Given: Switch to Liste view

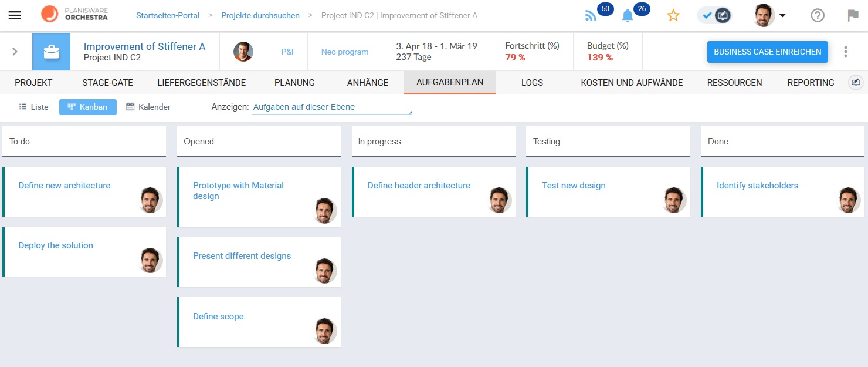Looking at the screenshot, I should [x=33, y=107].
